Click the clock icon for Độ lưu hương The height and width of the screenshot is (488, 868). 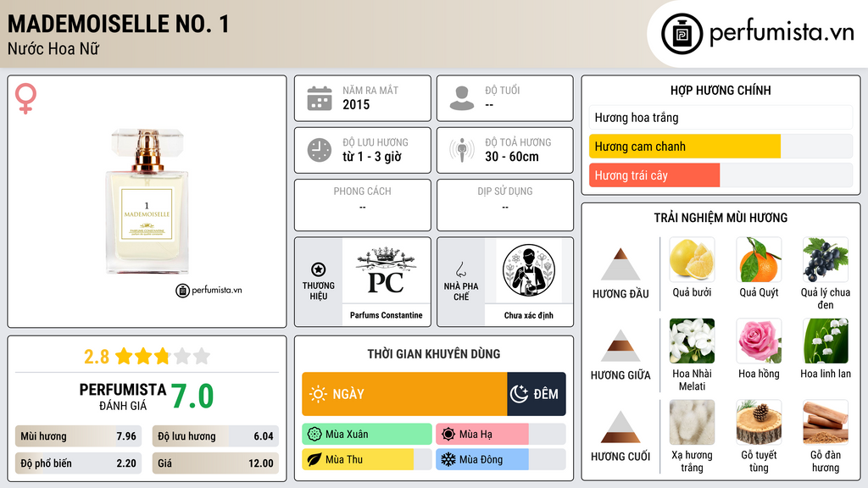tap(320, 150)
